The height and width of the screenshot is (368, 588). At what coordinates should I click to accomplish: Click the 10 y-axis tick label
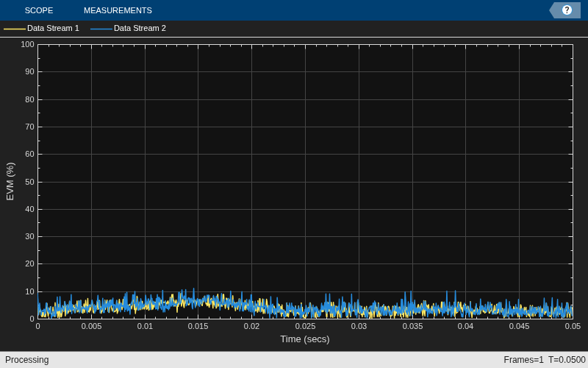tap(29, 291)
